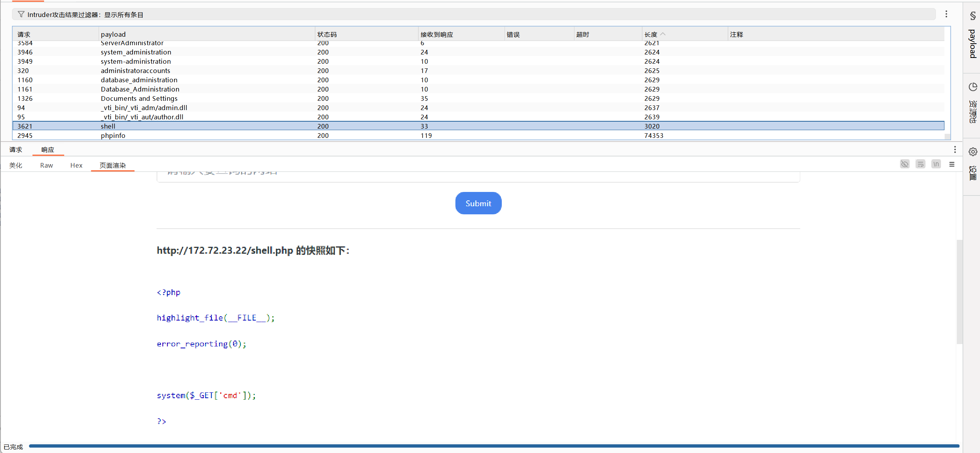The image size is (980, 453).
Task: Click the URL input field above Submit
Action: click(478, 176)
